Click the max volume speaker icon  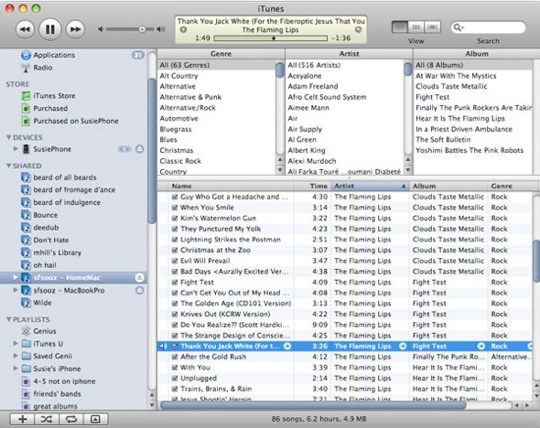coord(160,29)
